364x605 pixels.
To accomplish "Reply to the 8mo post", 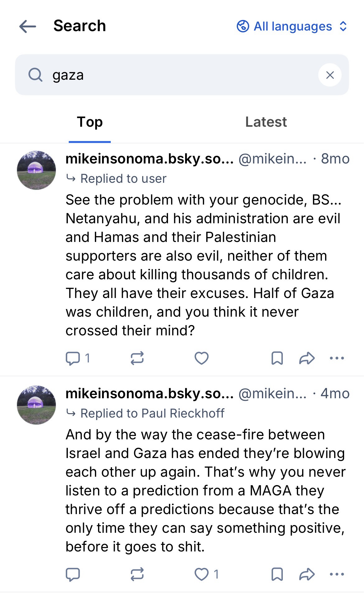I will (73, 358).
